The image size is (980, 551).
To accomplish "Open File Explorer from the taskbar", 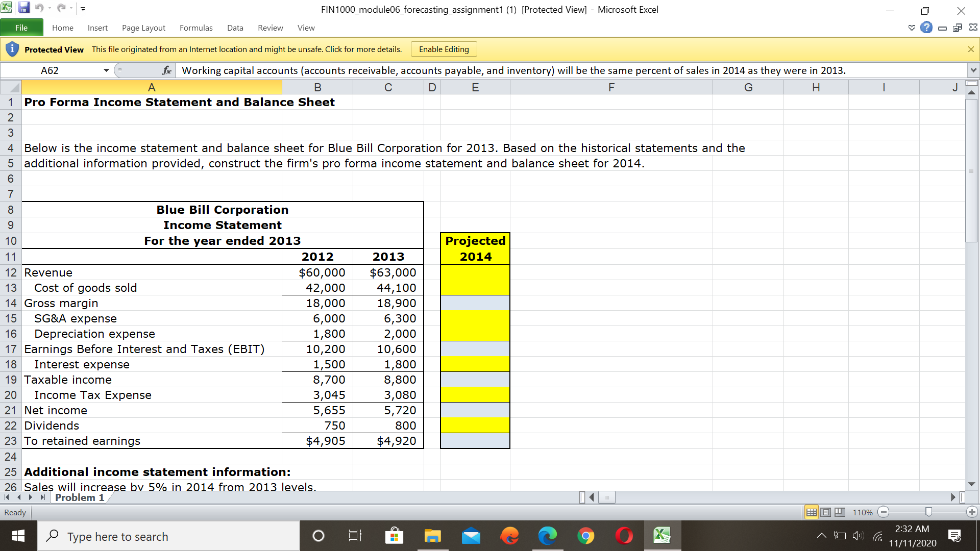I will coord(432,536).
